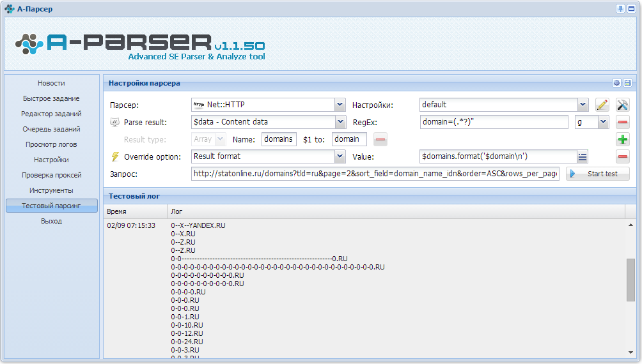Remove the RegEx row with the red minus

623,122
